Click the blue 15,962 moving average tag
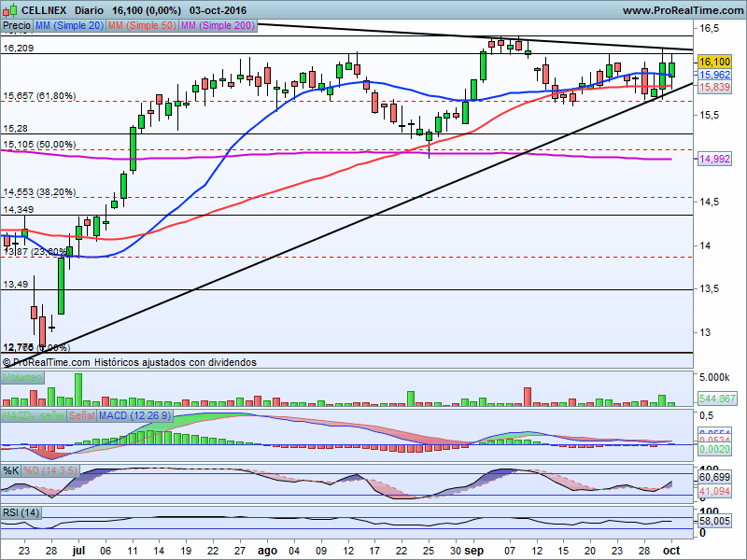This screenshot has width=747, height=560. (x=714, y=75)
